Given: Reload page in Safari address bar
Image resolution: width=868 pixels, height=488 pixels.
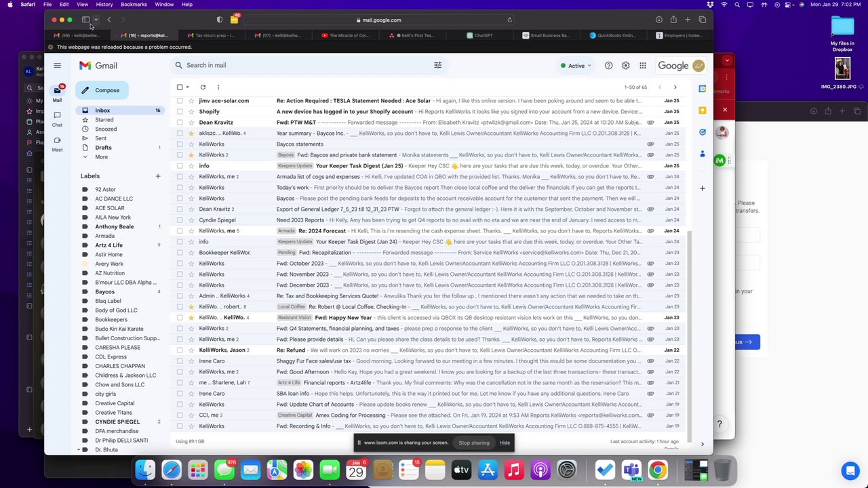Looking at the screenshot, I should (x=509, y=20).
